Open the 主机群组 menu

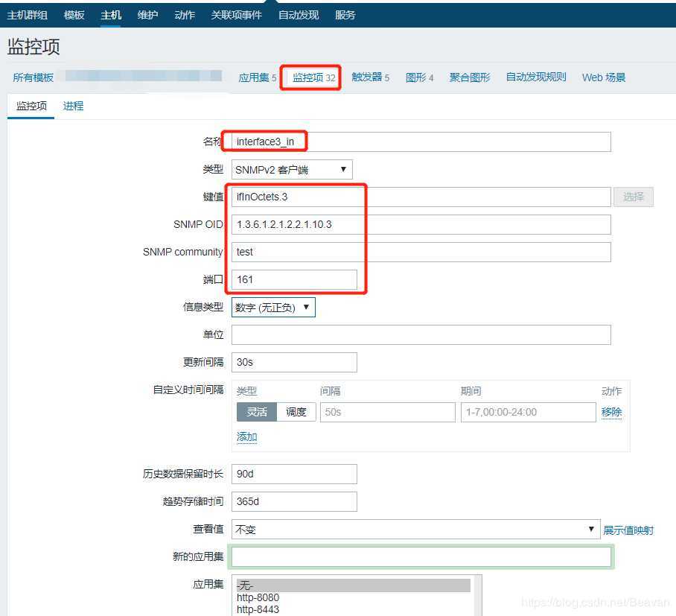pos(27,15)
